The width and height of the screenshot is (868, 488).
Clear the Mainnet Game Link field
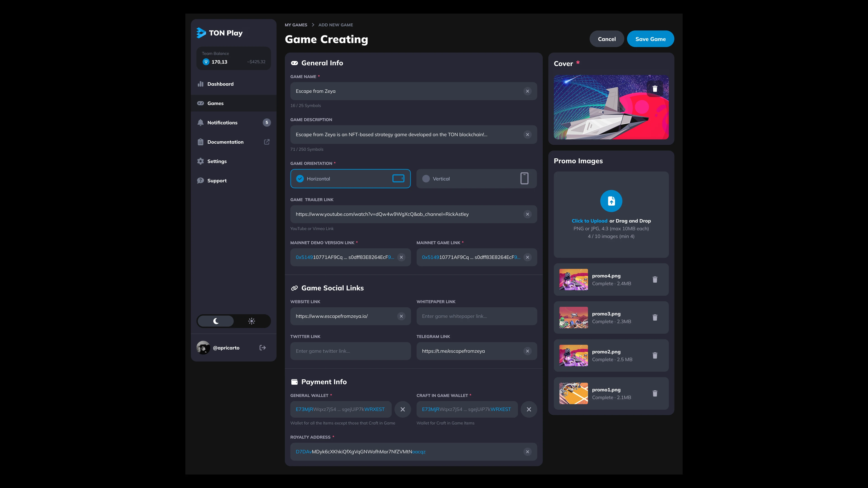pyautogui.click(x=527, y=257)
